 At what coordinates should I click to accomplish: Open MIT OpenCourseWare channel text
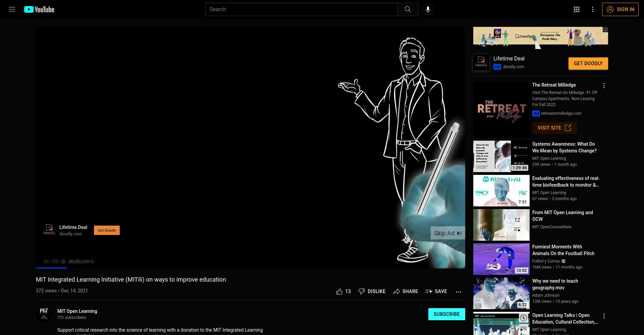[552, 227]
